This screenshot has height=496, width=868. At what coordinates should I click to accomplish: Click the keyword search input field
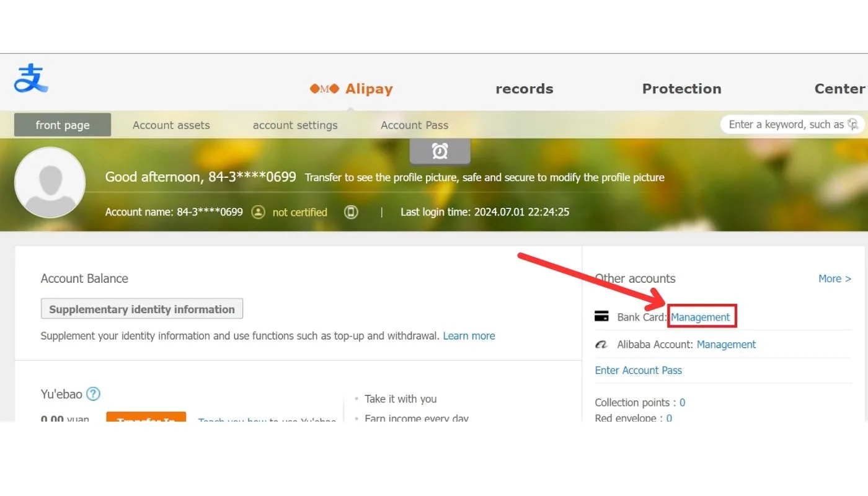coord(792,125)
